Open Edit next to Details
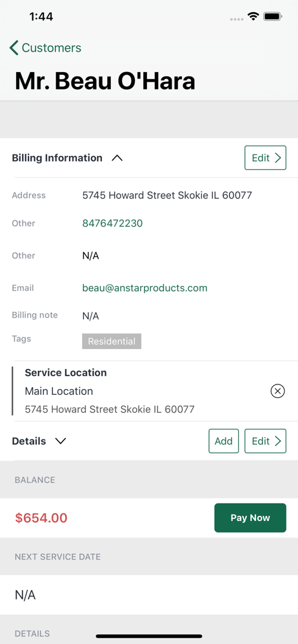This screenshot has height=644, width=298. click(x=266, y=441)
